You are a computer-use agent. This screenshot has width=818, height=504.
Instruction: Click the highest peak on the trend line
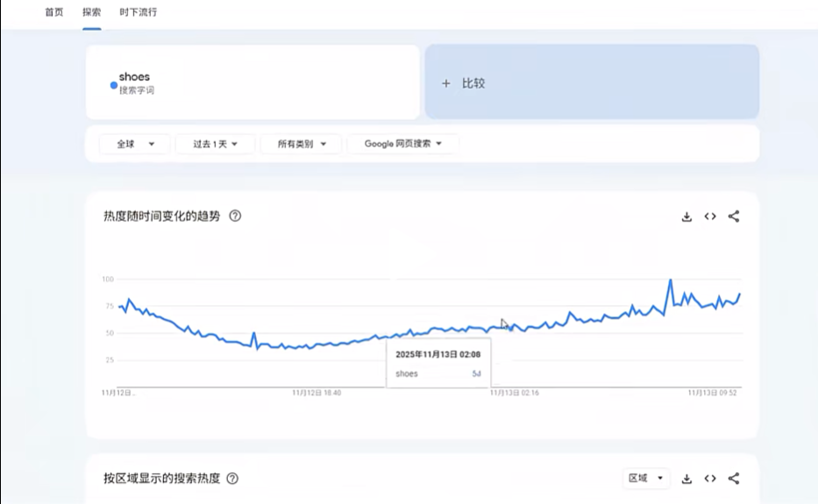671,280
